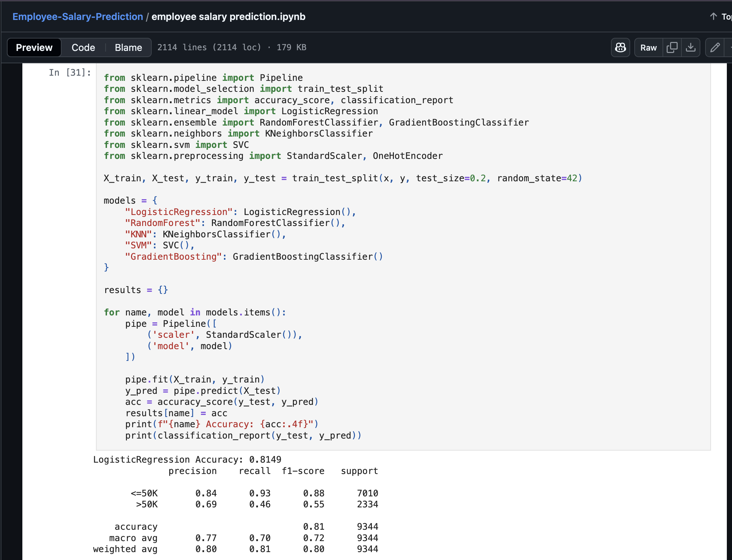
Task: Switch to Code tab
Action: [x=83, y=47]
